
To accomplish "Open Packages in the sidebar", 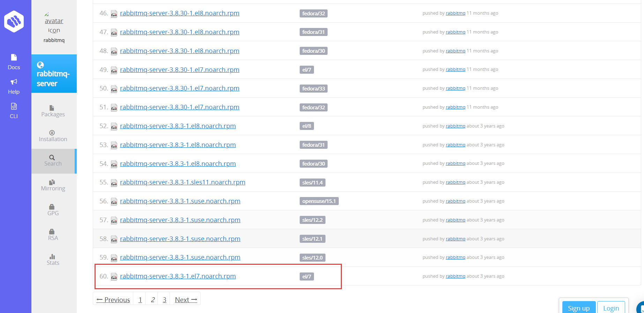I will pos(53,111).
